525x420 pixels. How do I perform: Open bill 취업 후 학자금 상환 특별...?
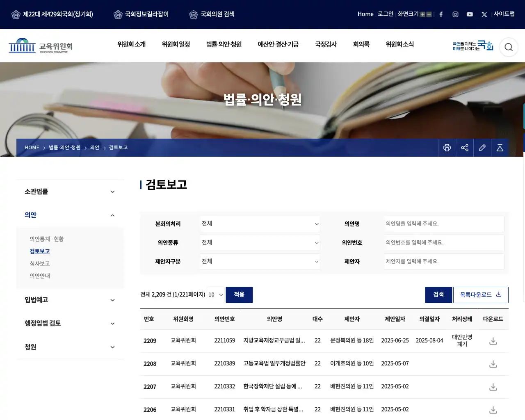(x=273, y=409)
